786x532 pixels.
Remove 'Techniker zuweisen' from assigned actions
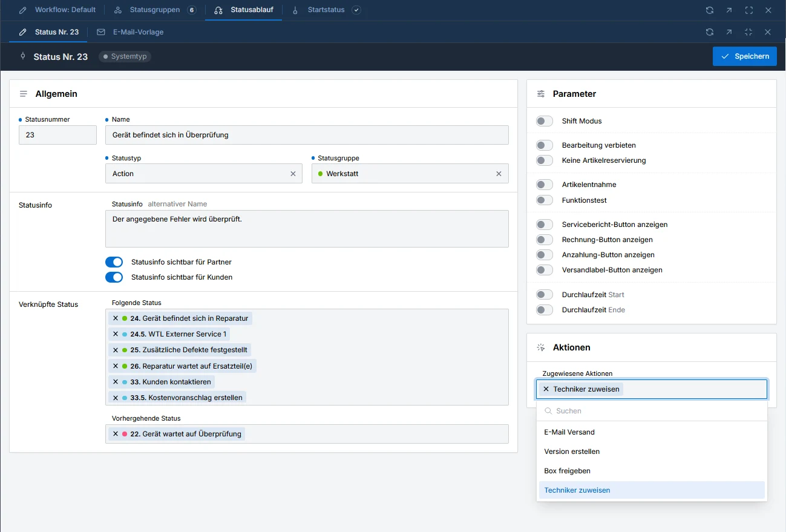[546, 389]
